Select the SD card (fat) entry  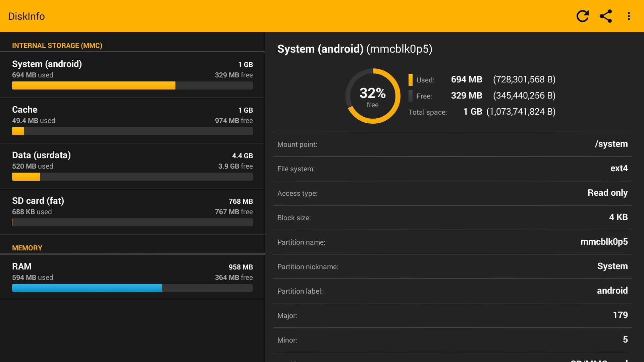[132, 206]
